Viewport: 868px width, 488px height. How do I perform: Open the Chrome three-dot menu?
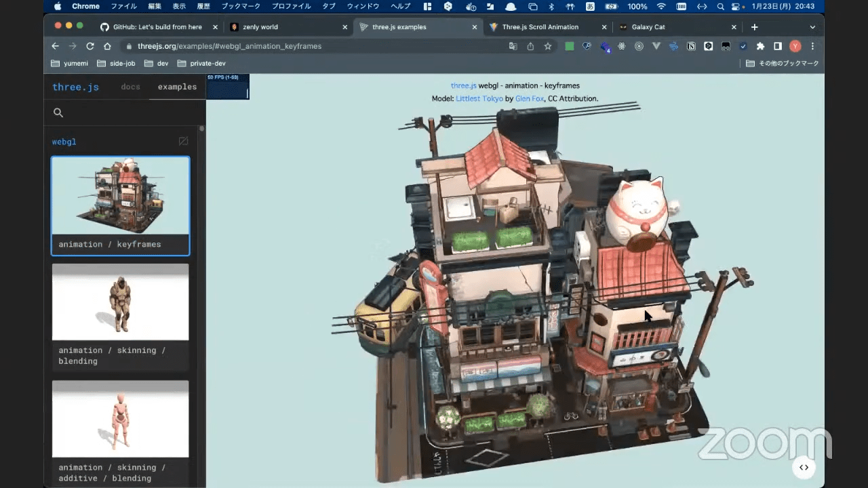click(x=812, y=46)
